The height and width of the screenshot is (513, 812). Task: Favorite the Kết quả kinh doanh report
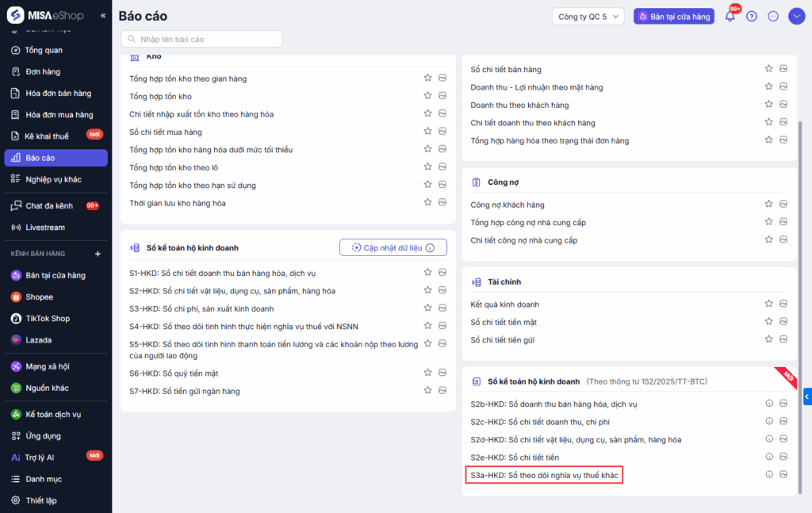[x=768, y=304]
